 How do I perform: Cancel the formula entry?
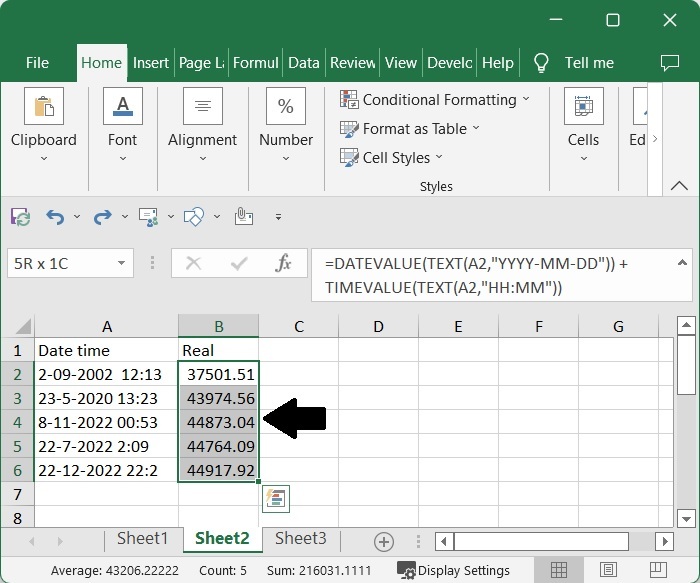coord(193,263)
